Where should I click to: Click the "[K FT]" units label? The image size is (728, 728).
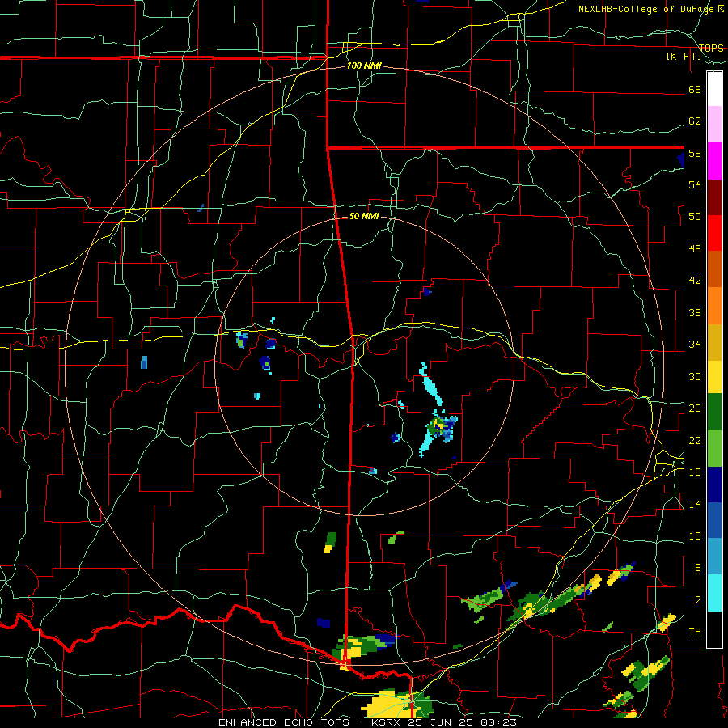[684, 57]
